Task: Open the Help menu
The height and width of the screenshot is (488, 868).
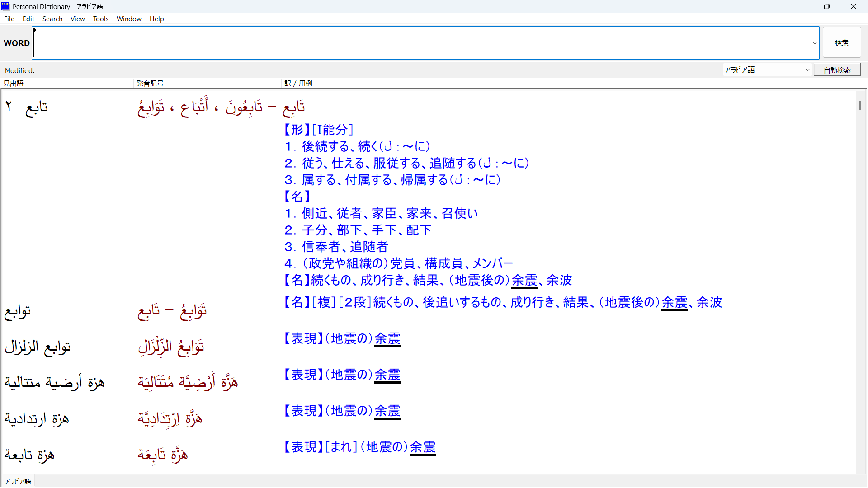Action: [156, 19]
